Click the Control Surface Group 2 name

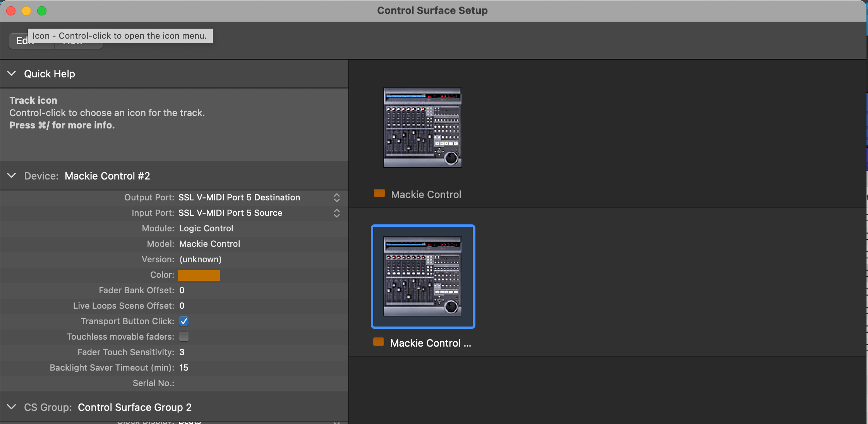135,407
